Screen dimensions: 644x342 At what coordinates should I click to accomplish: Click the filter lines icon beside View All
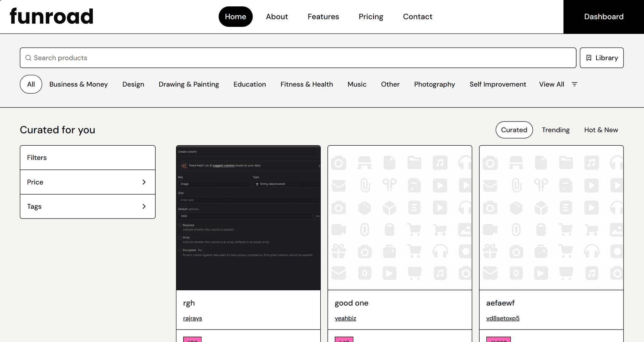point(575,84)
